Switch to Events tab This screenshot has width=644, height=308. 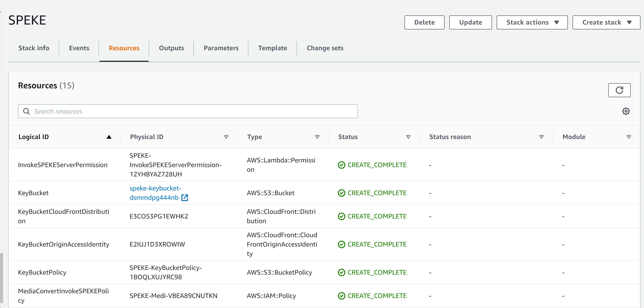click(x=79, y=48)
